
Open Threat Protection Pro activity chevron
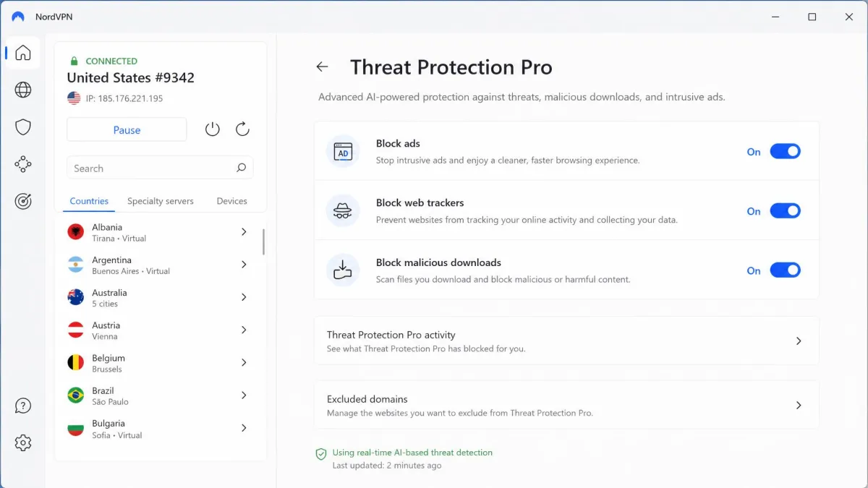799,341
